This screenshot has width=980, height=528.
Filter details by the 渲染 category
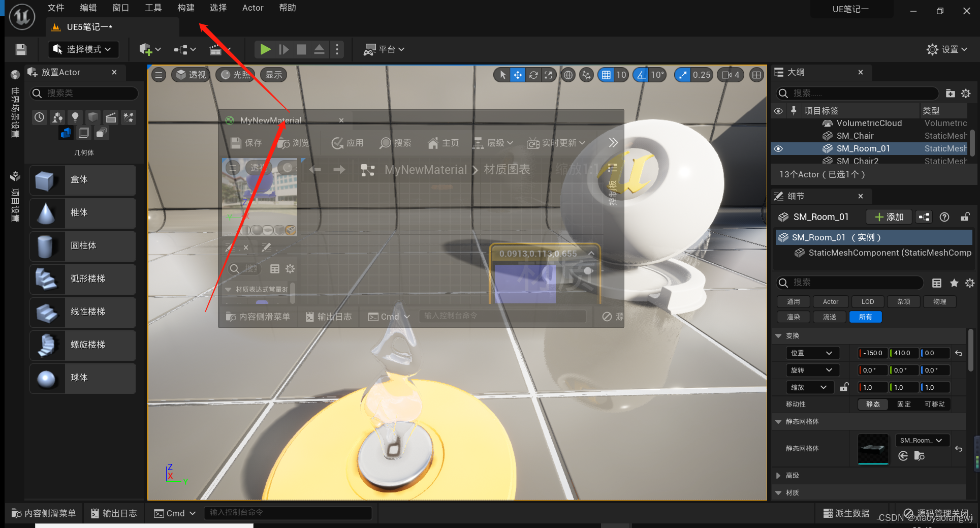click(x=794, y=317)
